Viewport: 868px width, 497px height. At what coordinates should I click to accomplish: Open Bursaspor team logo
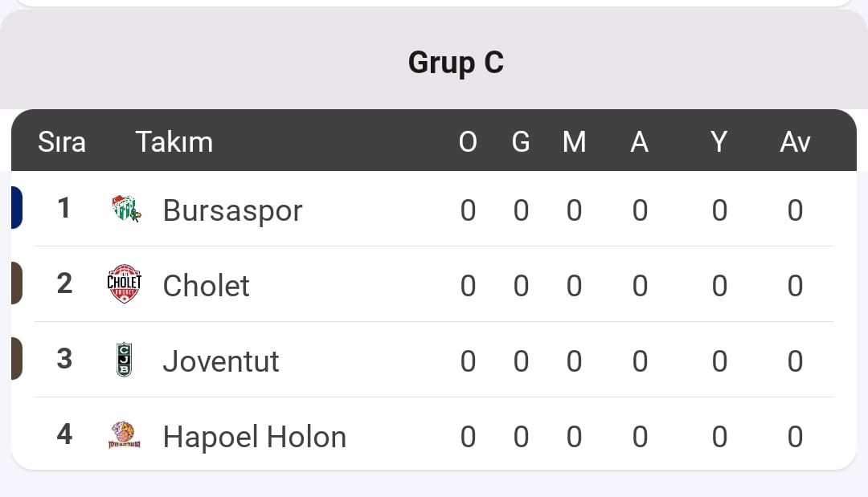point(125,209)
